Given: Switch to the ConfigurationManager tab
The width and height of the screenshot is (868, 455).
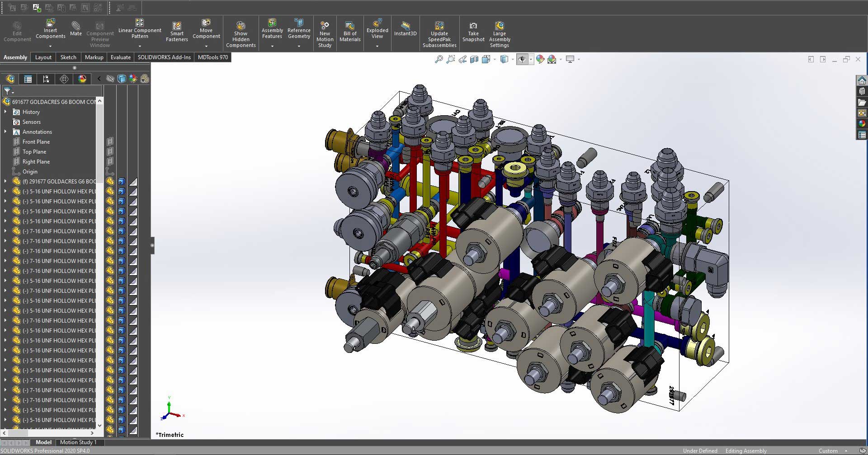Looking at the screenshot, I should coord(46,79).
